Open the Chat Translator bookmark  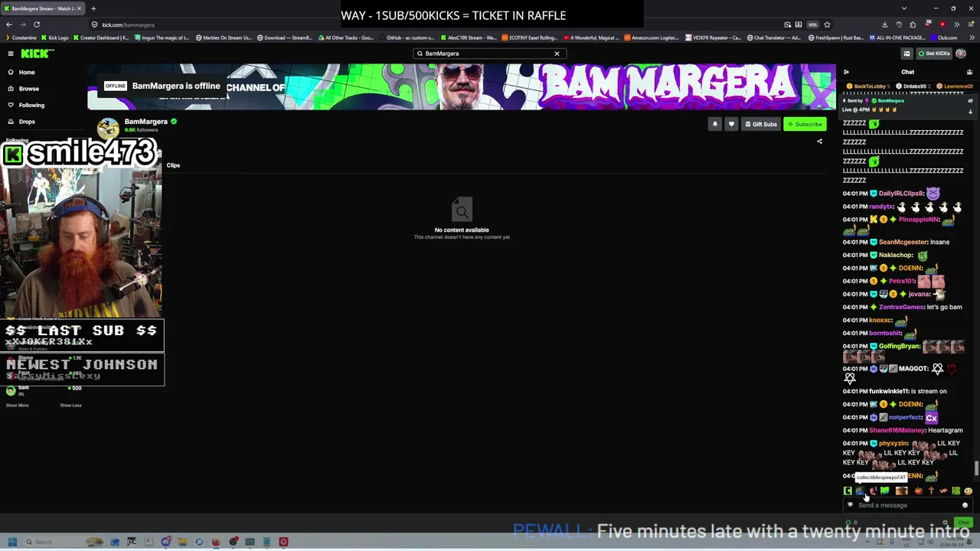click(775, 37)
